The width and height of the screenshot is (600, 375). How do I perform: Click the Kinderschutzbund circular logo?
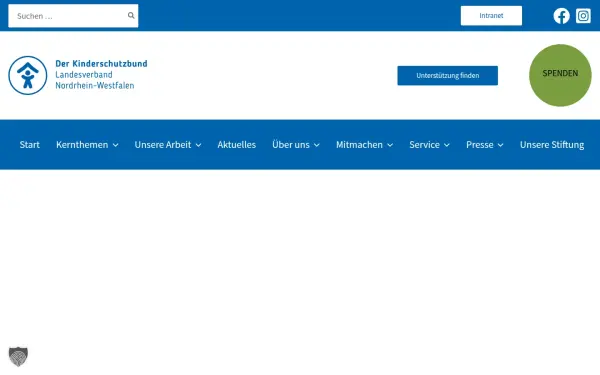(28, 75)
